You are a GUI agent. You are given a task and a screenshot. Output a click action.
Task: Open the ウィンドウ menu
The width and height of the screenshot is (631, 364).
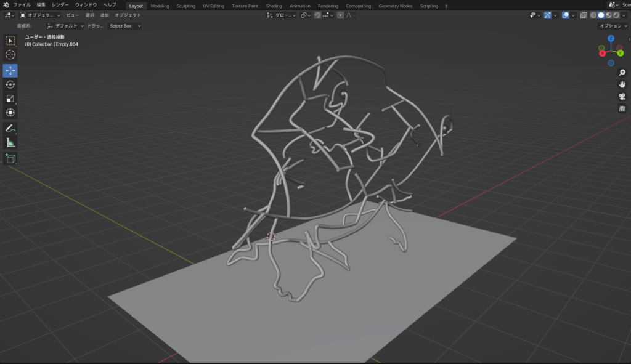click(86, 5)
